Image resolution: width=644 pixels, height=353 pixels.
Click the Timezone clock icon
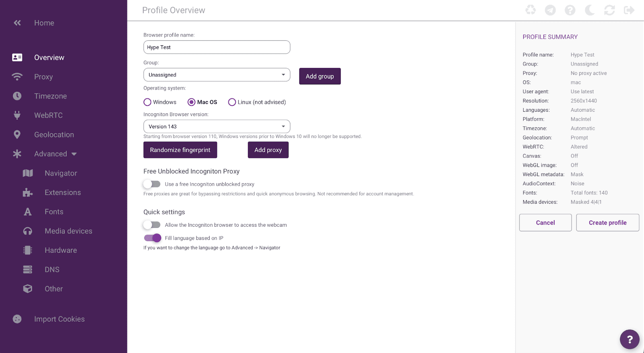pyautogui.click(x=17, y=96)
